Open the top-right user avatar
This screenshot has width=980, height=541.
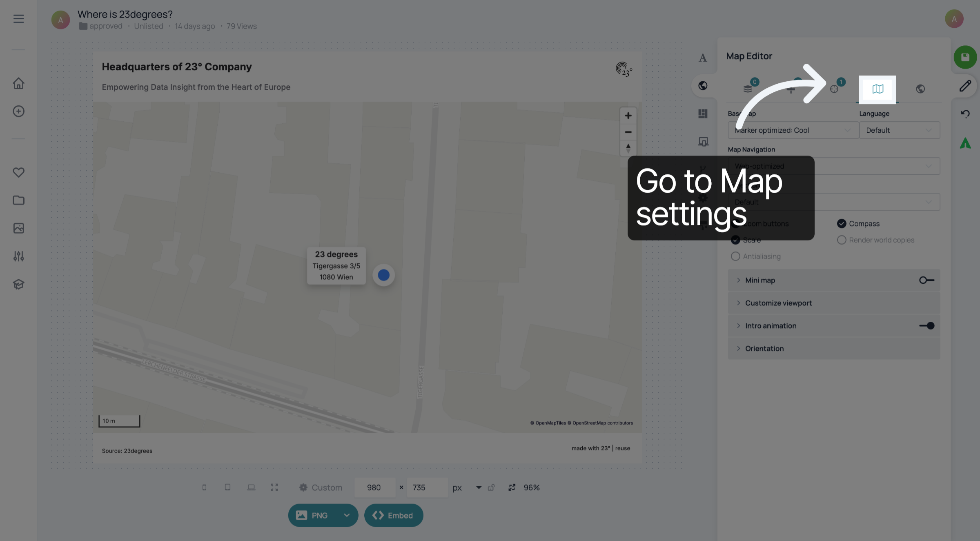[954, 19]
